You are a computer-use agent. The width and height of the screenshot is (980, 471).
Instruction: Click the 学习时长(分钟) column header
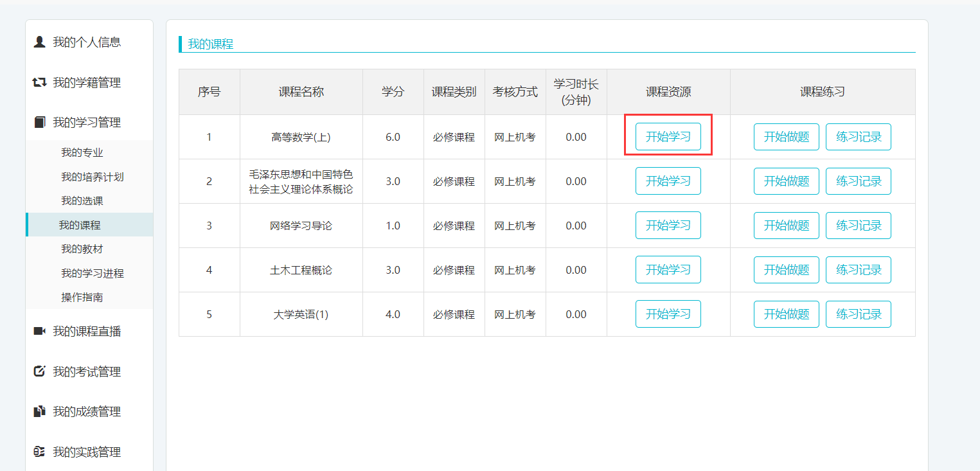(x=576, y=92)
